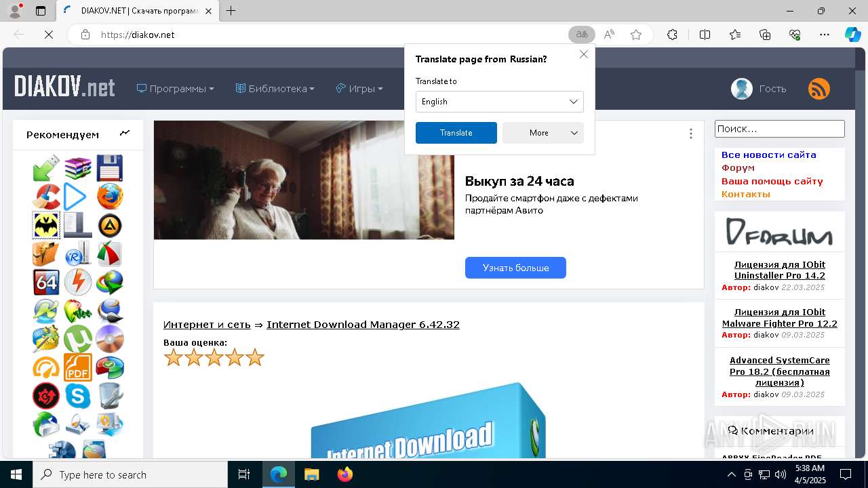Open the blue play triangle icon
Image resolution: width=868 pixels, height=488 pixels.
(x=75, y=197)
